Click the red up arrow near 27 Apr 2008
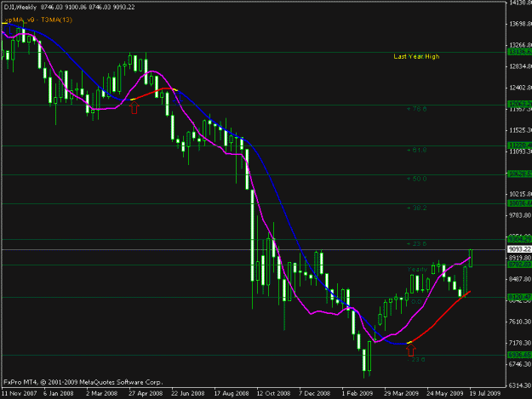 click(134, 109)
